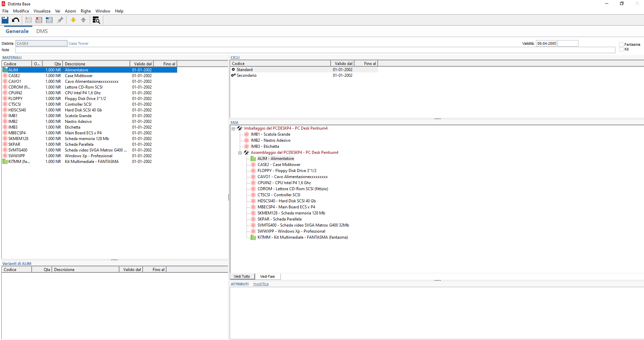Select tree node IMB3 - Etichetta
The width and height of the screenshot is (644, 340).
[x=265, y=146]
